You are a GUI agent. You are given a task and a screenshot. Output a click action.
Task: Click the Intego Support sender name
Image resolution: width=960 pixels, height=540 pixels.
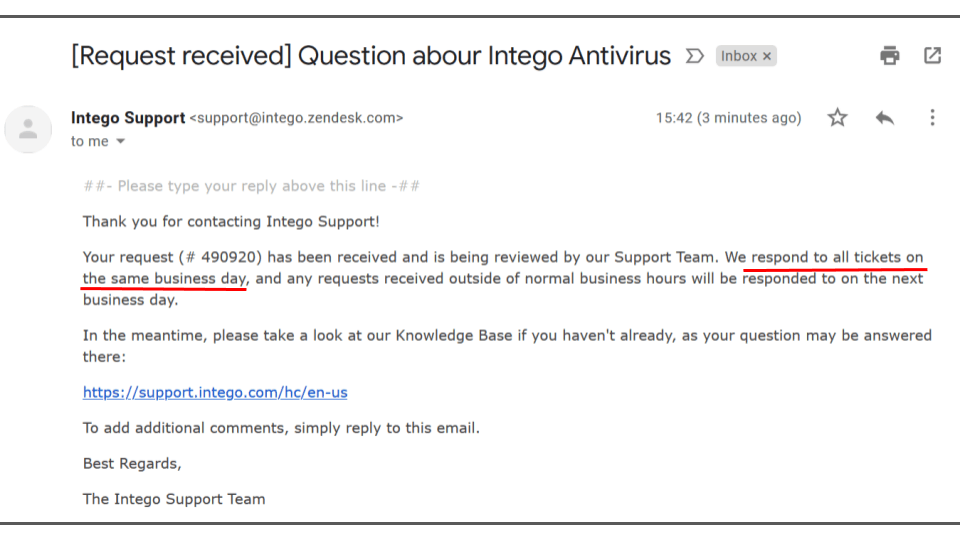coord(128,118)
